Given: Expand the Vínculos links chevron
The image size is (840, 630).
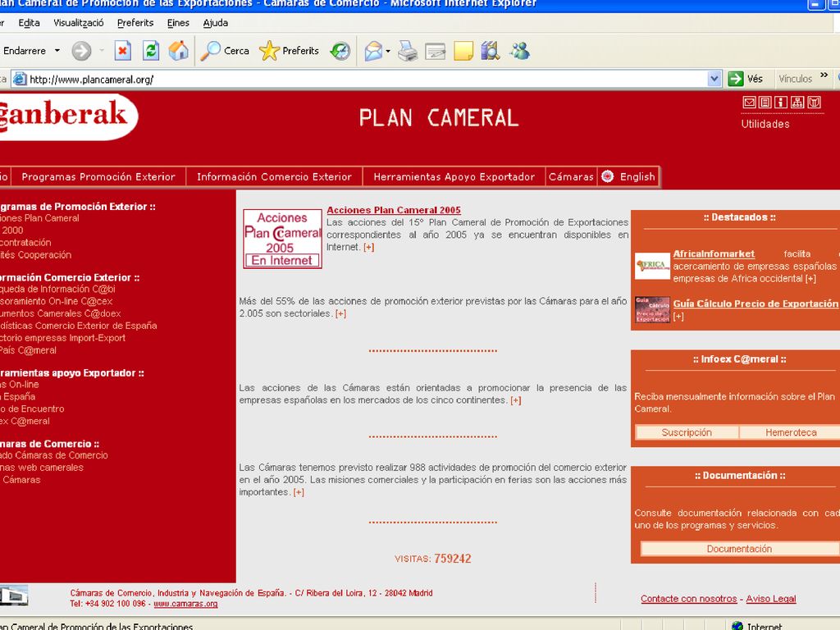Looking at the screenshot, I should tap(824, 75).
